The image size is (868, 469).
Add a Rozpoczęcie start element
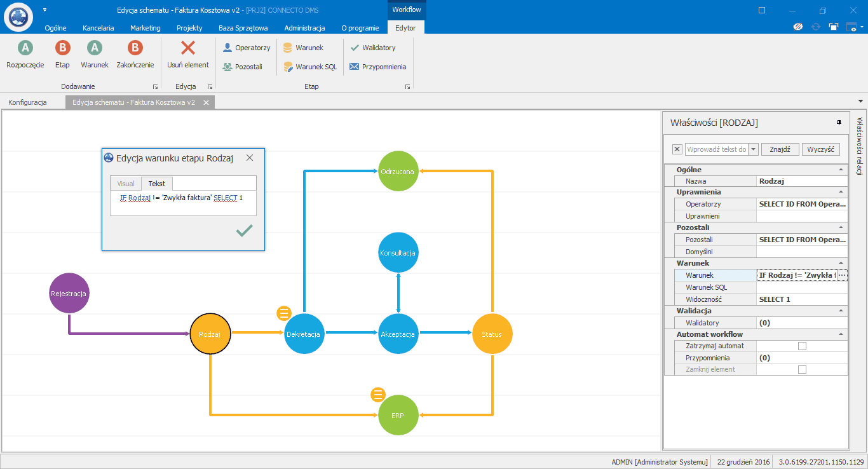click(25, 48)
